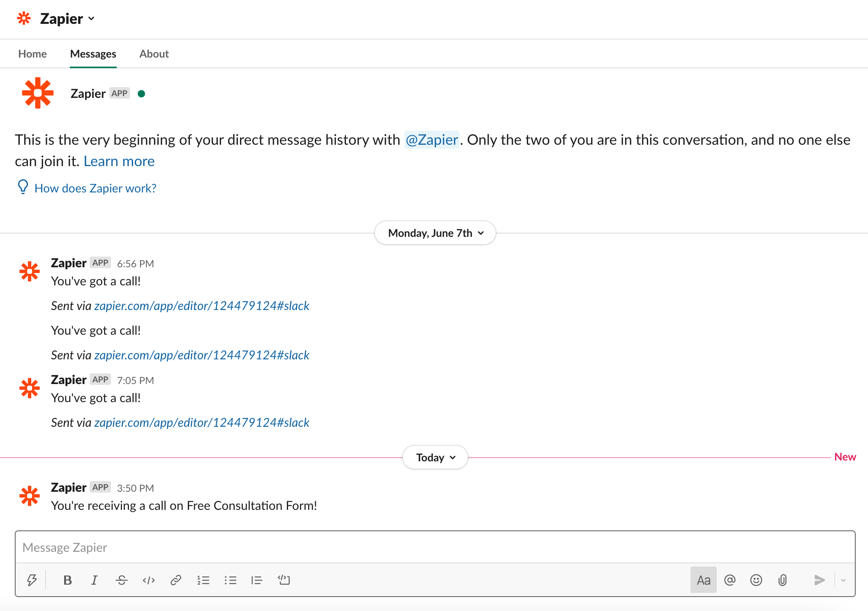Screen dimensions: 868x611
Task: Open the emoji picker
Action: 756,580
